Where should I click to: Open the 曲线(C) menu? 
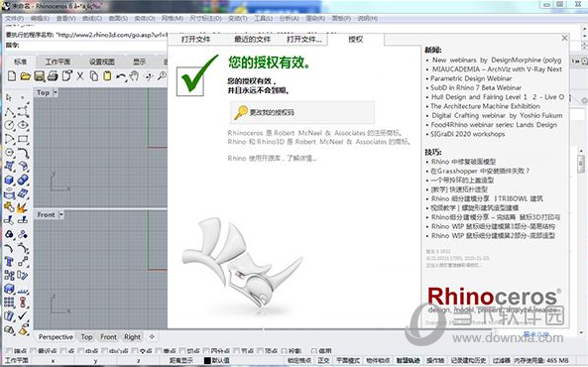(x=92, y=18)
